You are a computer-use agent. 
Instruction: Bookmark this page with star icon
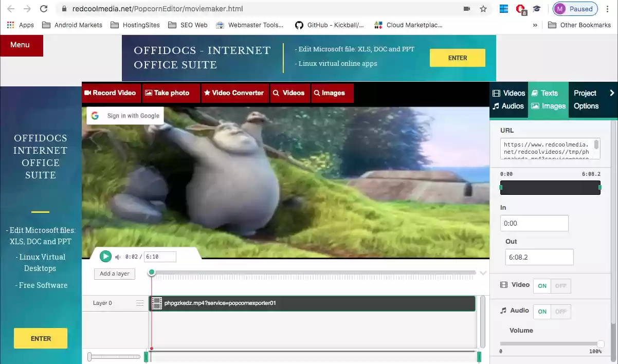[x=483, y=9]
